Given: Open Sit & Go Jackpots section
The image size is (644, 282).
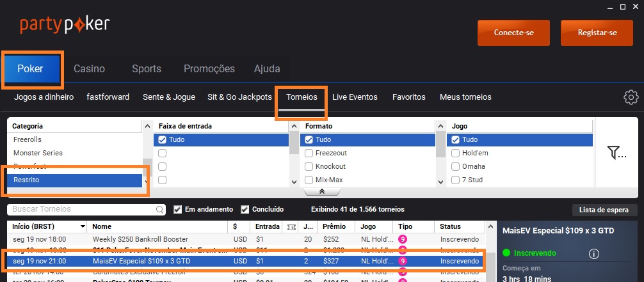Looking at the screenshot, I should [x=240, y=97].
